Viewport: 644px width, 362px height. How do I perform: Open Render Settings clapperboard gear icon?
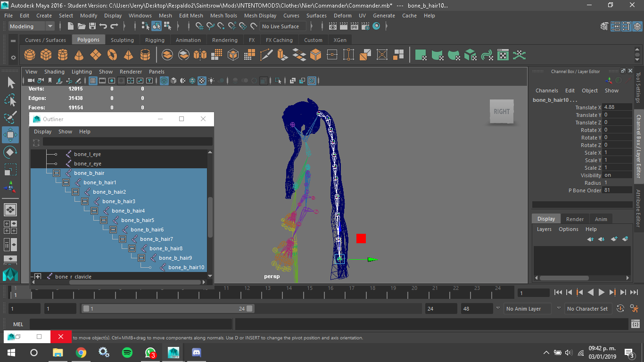point(365,26)
